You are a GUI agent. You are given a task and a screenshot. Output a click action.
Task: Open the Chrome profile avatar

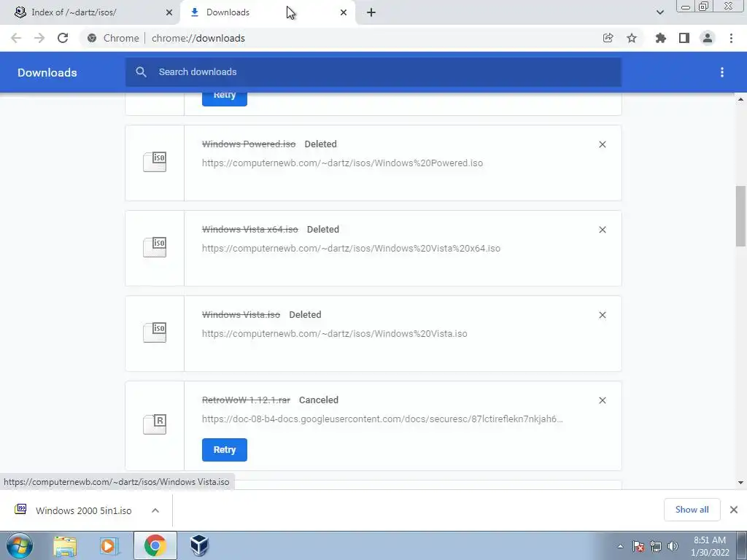(708, 38)
